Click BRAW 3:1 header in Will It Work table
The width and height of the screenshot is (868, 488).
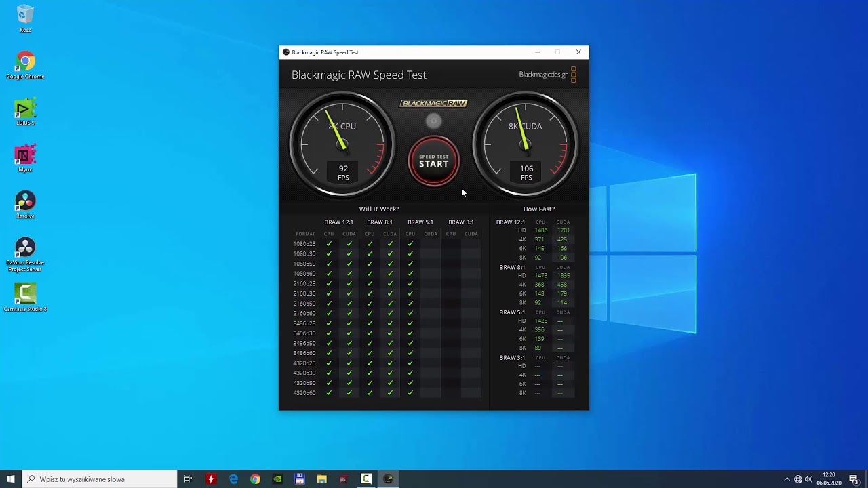click(x=461, y=222)
